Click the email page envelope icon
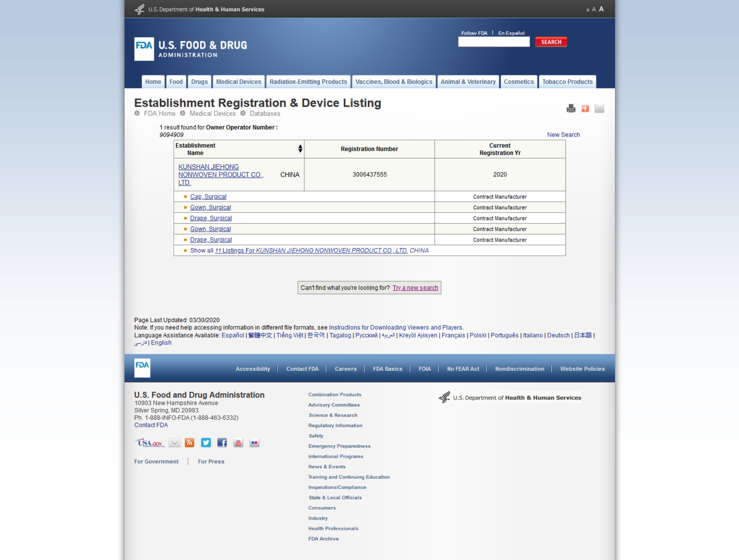This screenshot has height=560, width=739. pyautogui.click(x=599, y=108)
